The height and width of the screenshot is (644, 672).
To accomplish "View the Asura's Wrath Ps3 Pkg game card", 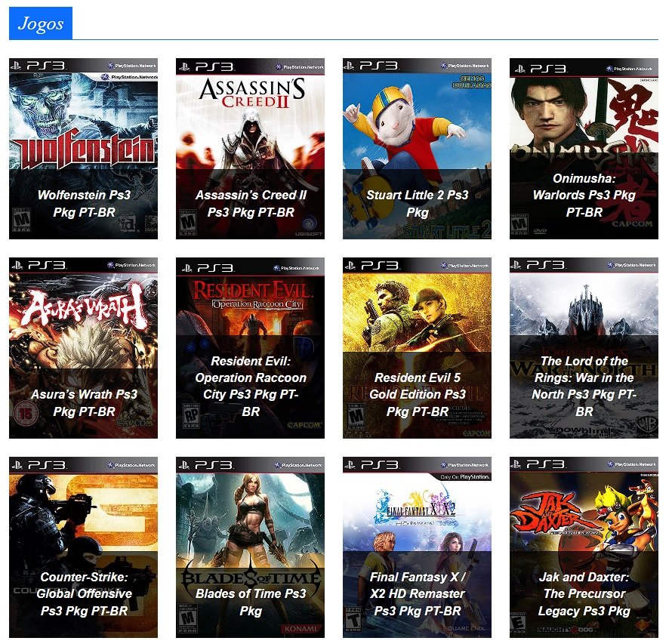I will pos(83,348).
